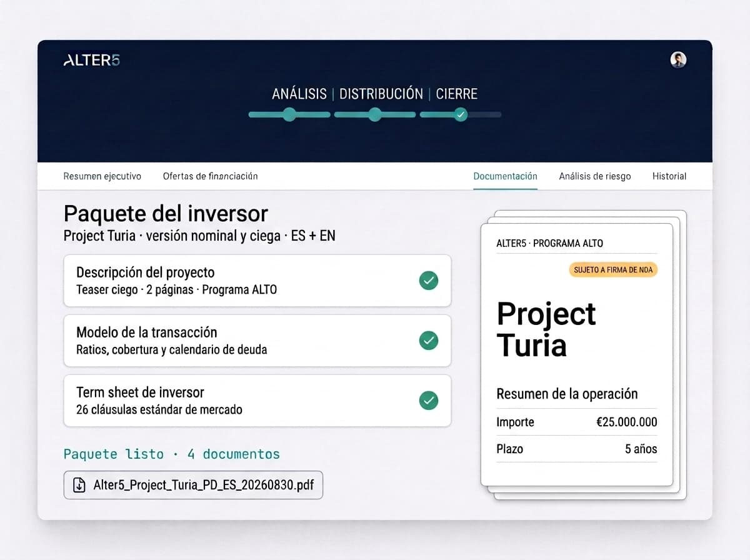The image size is (750, 560).
Task: Select the Documentación tab
Action: pyautogui.click(x=505, y=176)
